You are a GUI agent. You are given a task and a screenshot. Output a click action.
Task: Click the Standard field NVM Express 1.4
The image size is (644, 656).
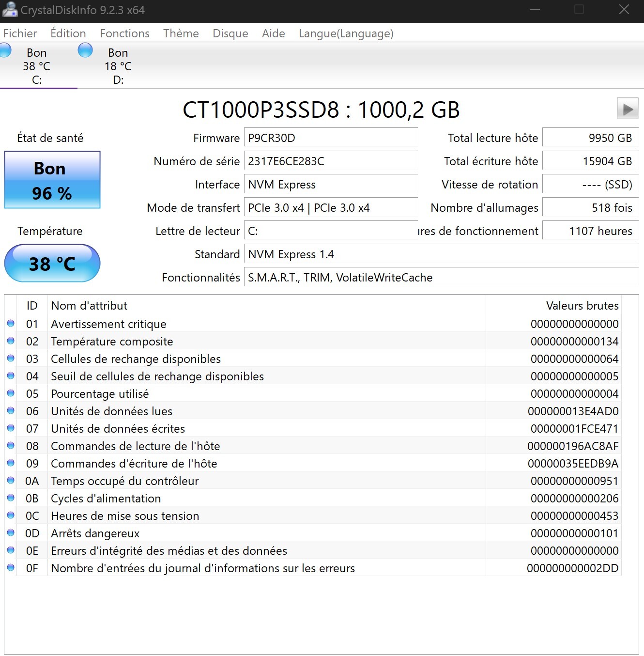[441, 254]
